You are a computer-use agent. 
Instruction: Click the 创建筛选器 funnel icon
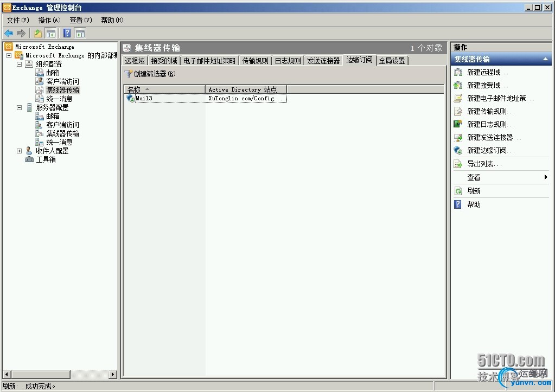point(128,74)
